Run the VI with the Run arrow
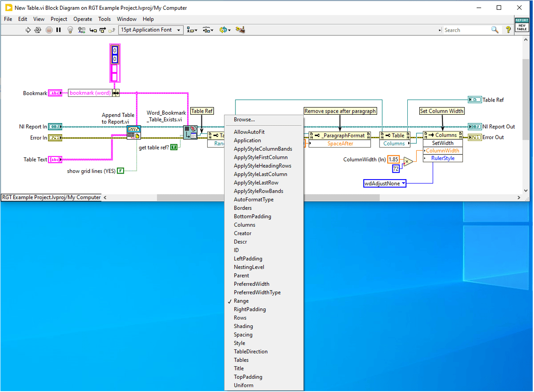This screenshot has height=392, width=534. click(28, 30)
